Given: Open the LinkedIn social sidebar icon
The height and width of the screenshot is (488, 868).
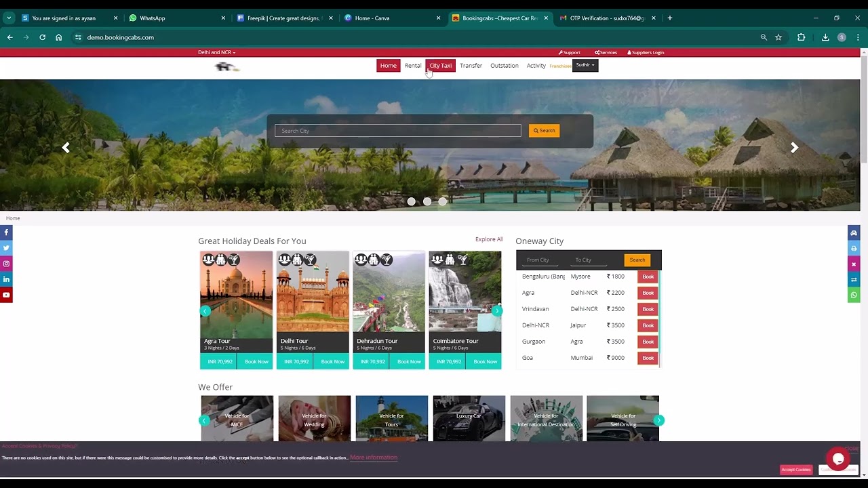Looking at the screenshot, I should pos(6,279).
